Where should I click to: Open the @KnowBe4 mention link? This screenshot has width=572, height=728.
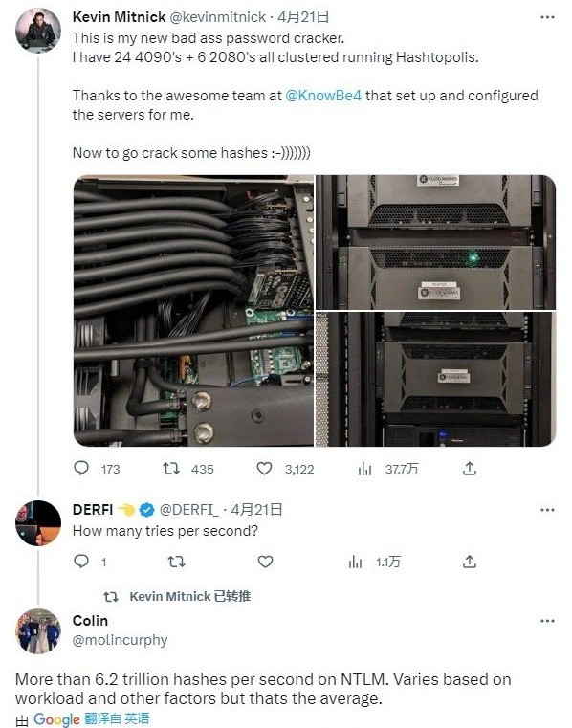323,95
